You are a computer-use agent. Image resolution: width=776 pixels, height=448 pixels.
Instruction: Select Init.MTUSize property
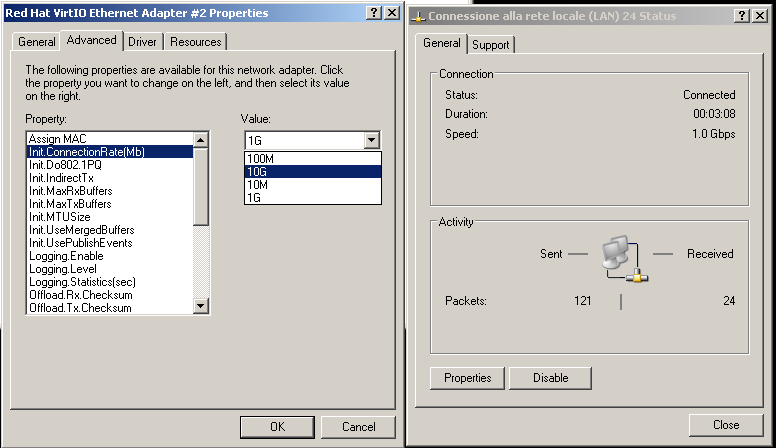[x=110, y=217]
